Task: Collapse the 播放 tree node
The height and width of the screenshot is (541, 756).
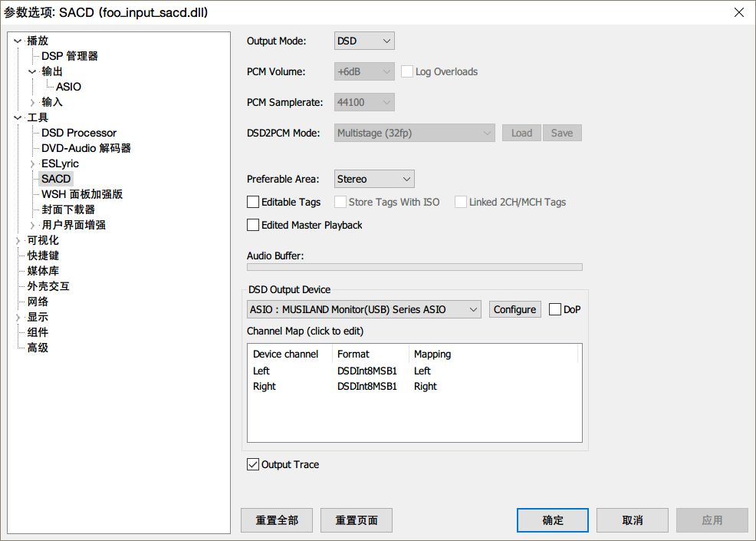Action: point(18,41)
